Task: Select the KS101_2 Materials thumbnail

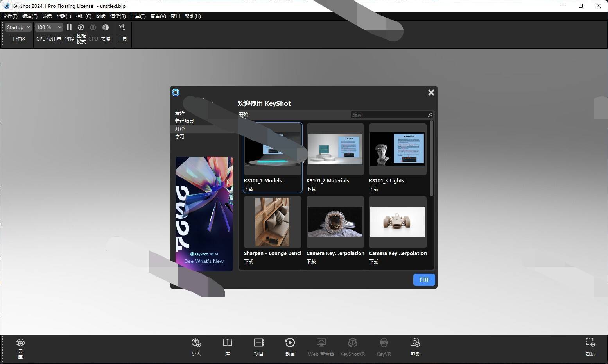Action: (x=335, y=149)
